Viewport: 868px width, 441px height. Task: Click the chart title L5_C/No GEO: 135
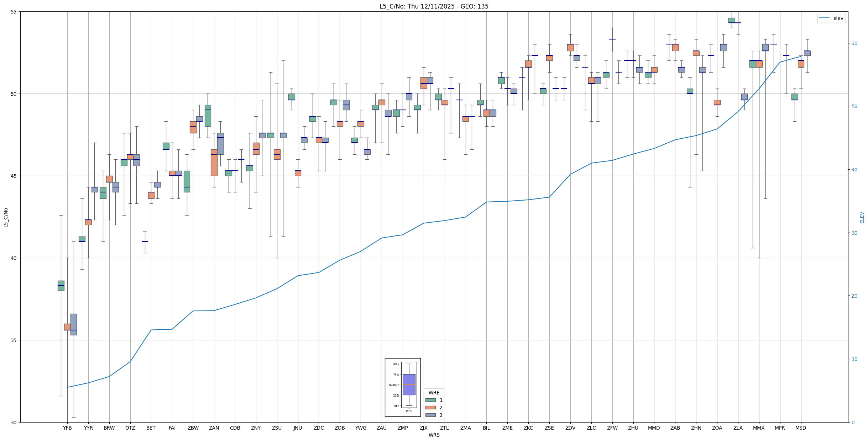(x=434, y=6)
